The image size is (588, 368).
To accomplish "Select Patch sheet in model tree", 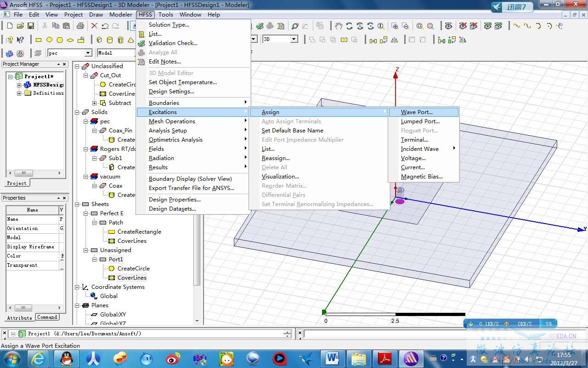I will click(116, 223).
